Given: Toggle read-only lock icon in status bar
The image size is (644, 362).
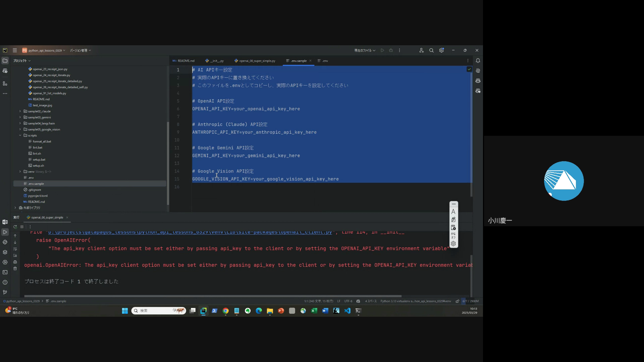Looking at the screenshot, I should pyautogui.click(x=457, y=301).
